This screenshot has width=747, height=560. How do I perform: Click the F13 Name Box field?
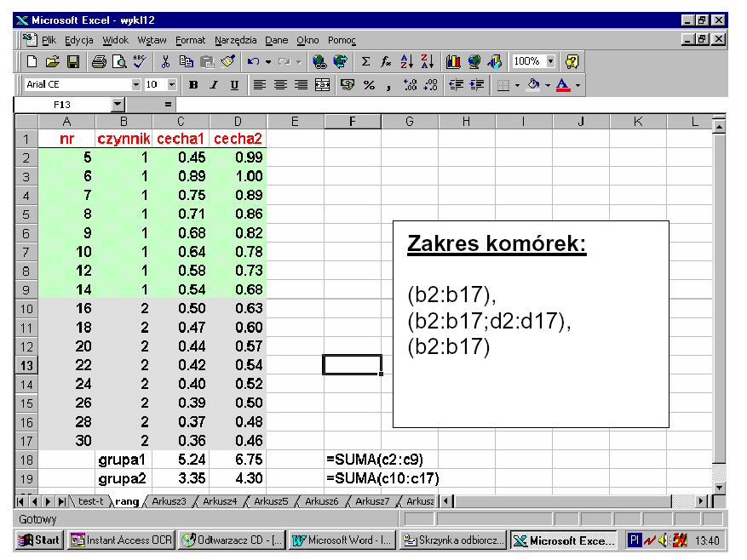[62, 105]
